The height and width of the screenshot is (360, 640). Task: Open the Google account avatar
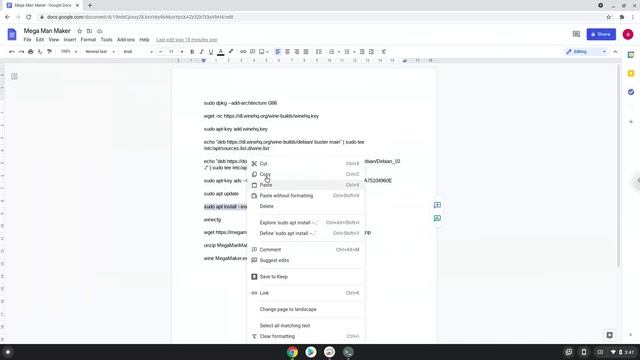click(x=628, y=34)
